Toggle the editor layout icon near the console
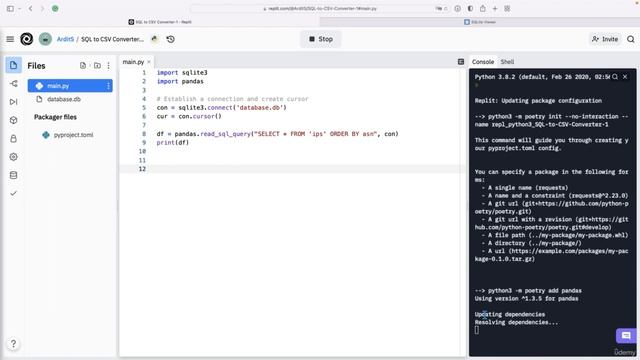This screenshot has width=640, height=360. 461,62
